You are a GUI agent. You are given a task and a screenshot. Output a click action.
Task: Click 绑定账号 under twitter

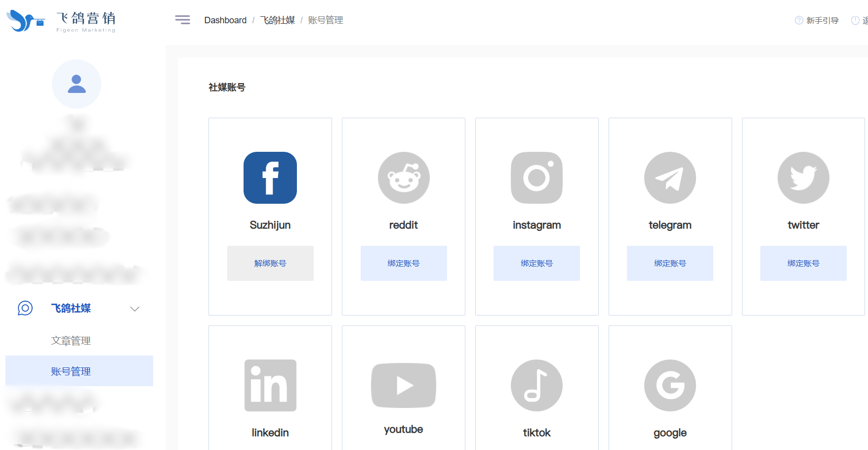tap(803, 263)
